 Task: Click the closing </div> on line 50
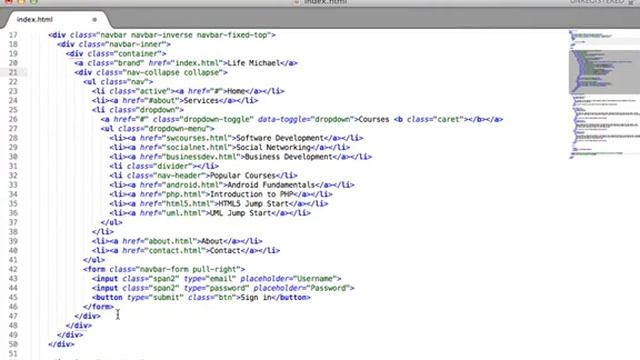[61, 344]
